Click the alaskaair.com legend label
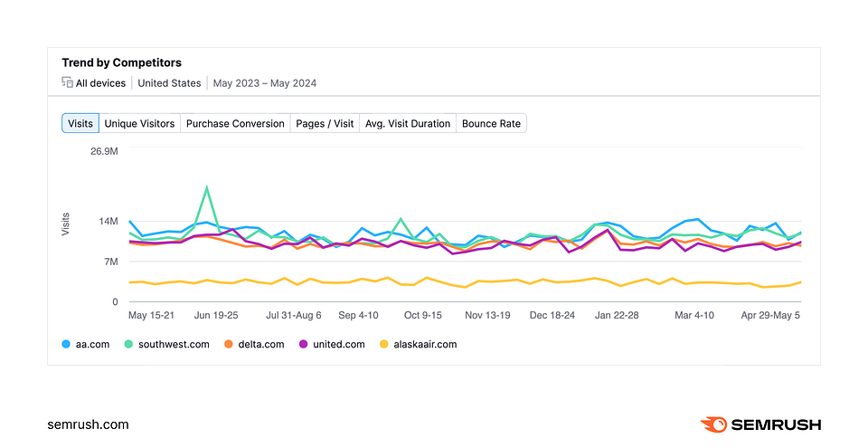The height and width of the screenshot is (448, 868). click(x=425, y=344)
